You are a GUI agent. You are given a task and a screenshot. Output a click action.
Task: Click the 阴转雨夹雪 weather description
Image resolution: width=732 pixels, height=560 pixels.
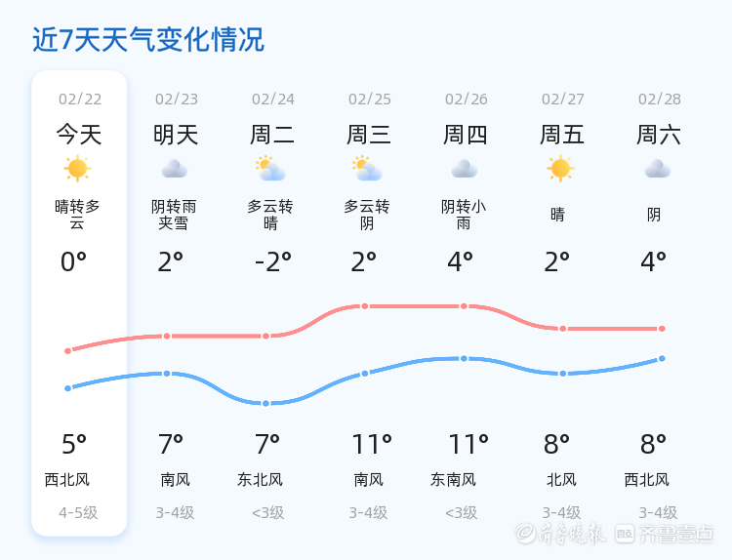coord(174,215)
